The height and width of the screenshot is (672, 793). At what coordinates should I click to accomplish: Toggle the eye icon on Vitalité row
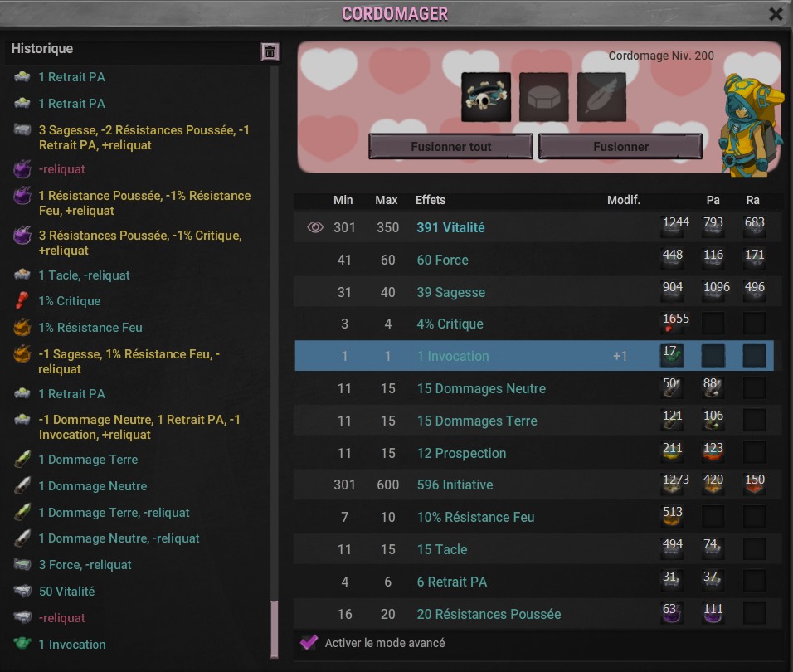pos(315,227)
